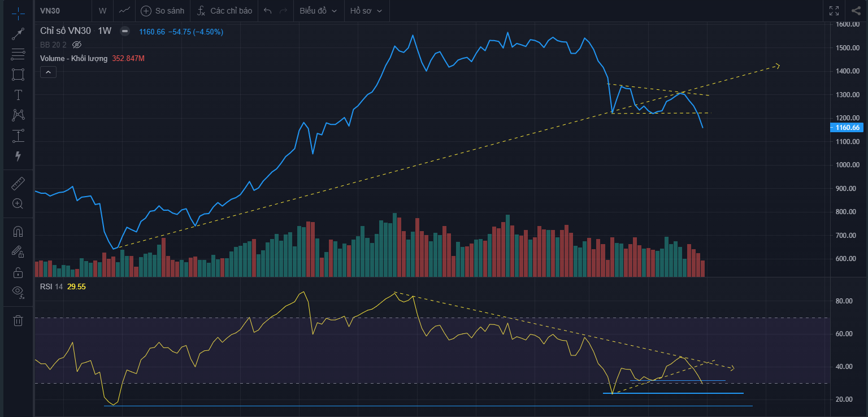Viewport: 868px width, 417px height.
Task: Click the volume value 352.847M
Action: tap(128, 58)
